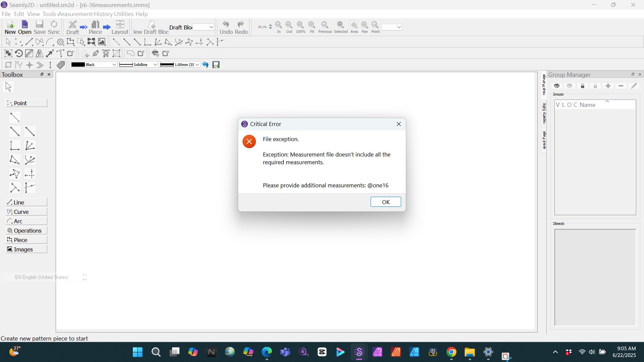This screenshot has height=362, width=644.
Task: Click the save pen preset icon
Action: 216,65
